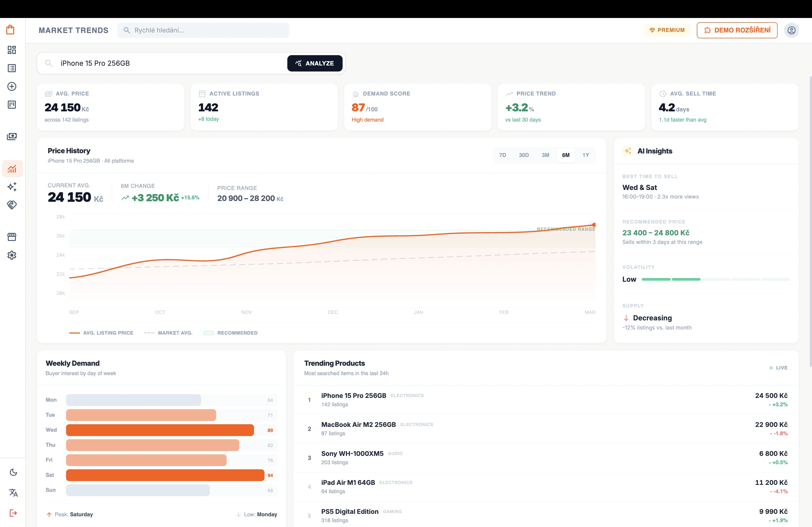Select the 1Y time range tab

click(x=585, y=155)
